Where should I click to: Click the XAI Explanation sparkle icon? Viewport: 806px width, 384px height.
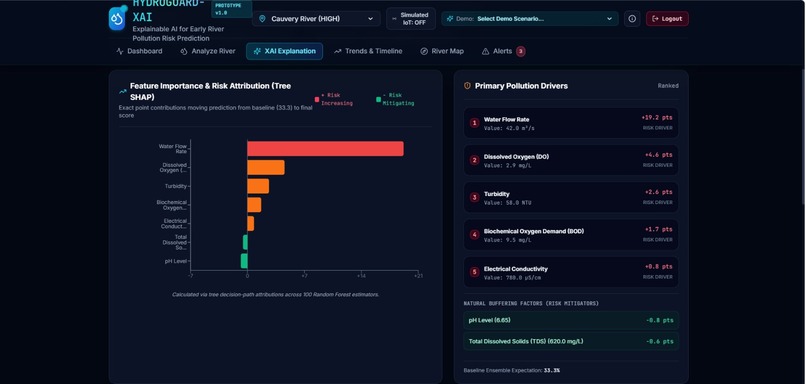click(x=257, y=51)
